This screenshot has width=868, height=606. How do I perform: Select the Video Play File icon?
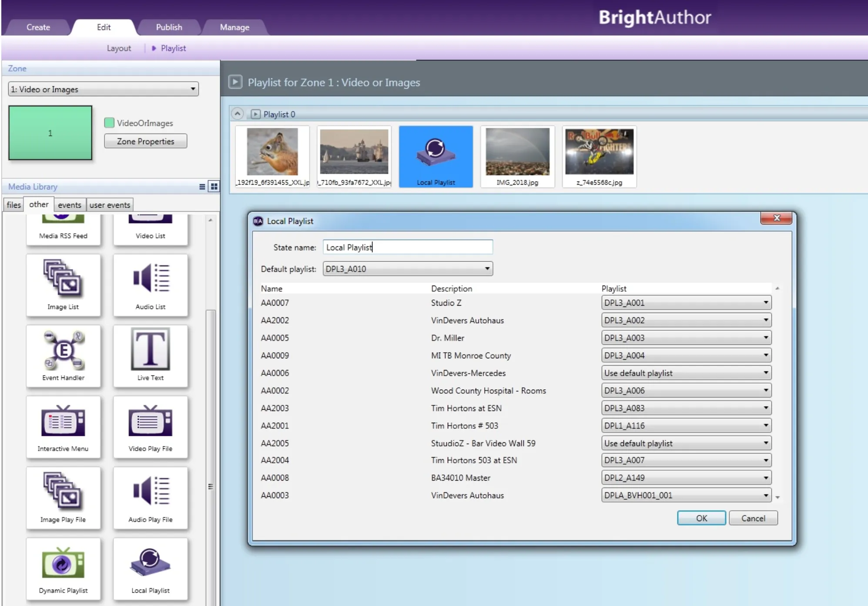[x=151, y=427]
